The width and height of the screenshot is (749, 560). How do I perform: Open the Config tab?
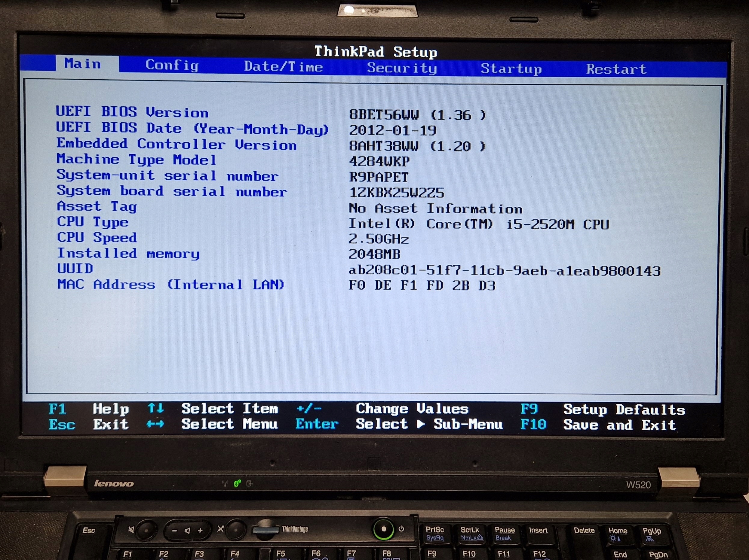(x=172, y=65)
